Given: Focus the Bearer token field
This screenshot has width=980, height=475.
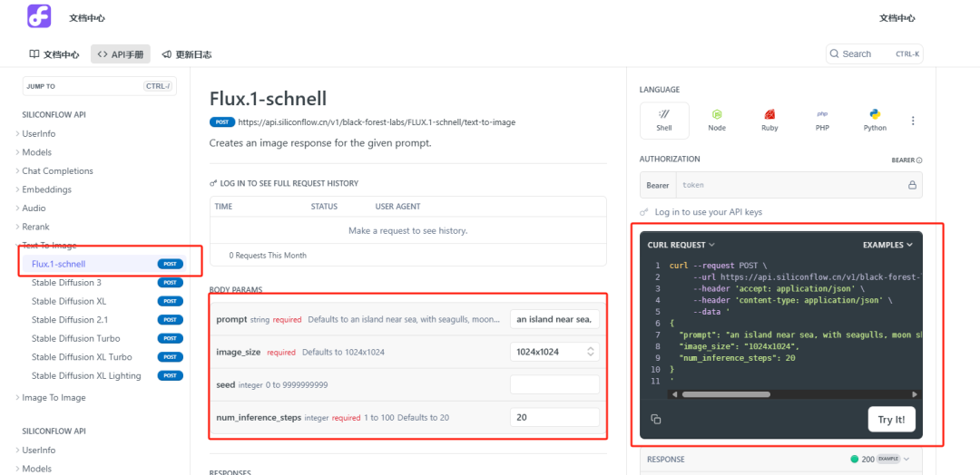Looking at the screenshot, I should 789,186.
